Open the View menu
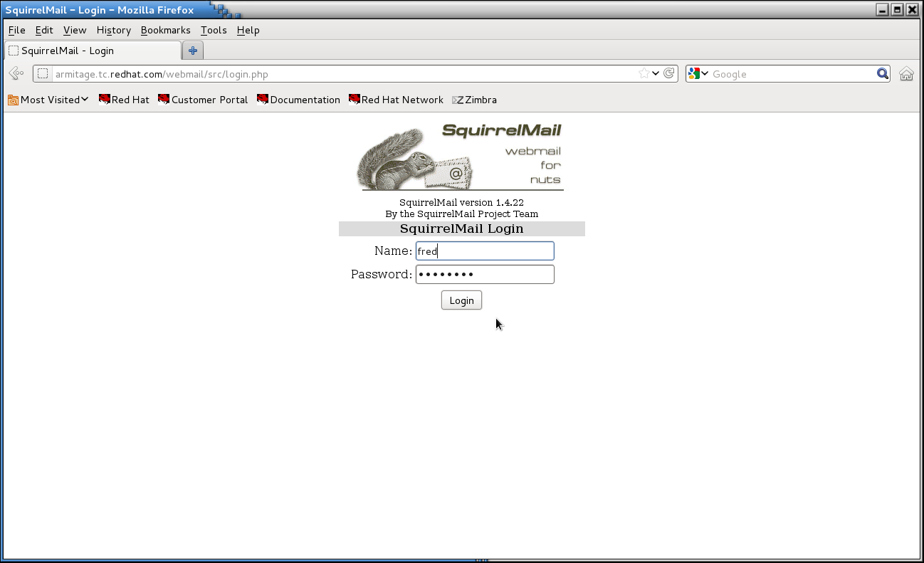 75,30
